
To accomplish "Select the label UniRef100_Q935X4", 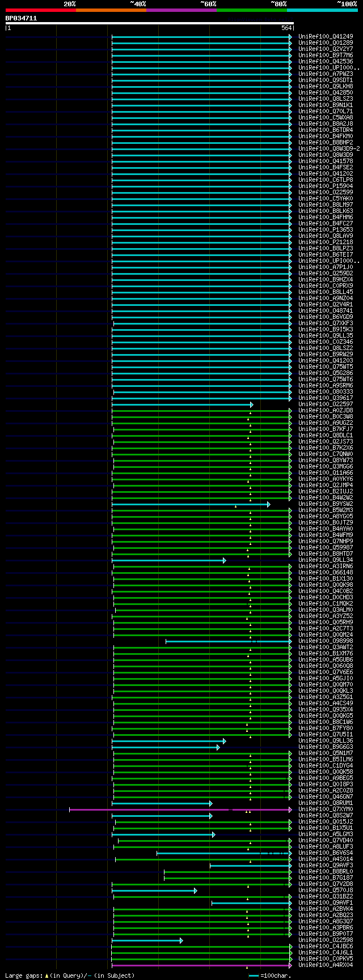I will [x=326, y=709].
